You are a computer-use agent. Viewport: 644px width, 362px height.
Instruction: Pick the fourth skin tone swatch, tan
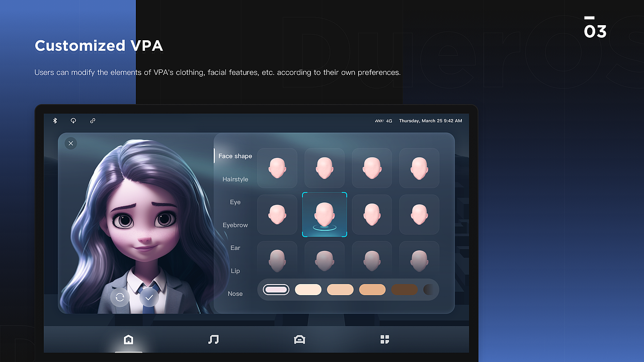372,290
